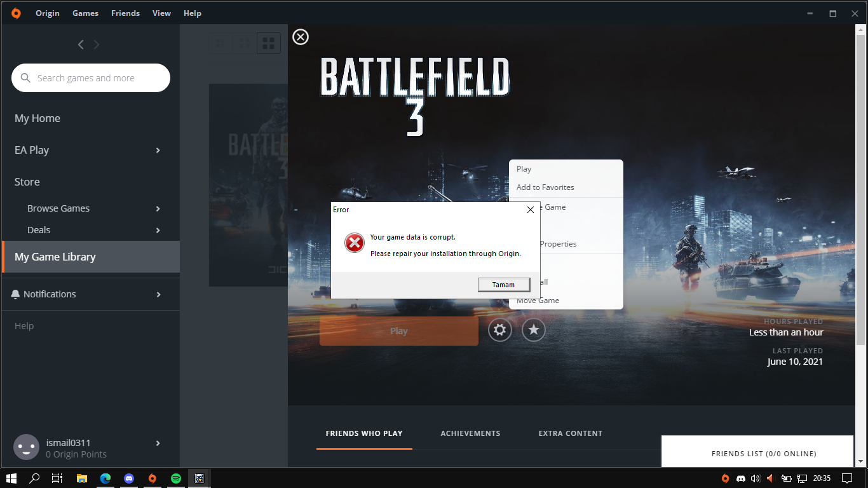This screenshot has width=868, height=488.
Task: Click the red error icon in the dialog
Action: tap(355, 242)
